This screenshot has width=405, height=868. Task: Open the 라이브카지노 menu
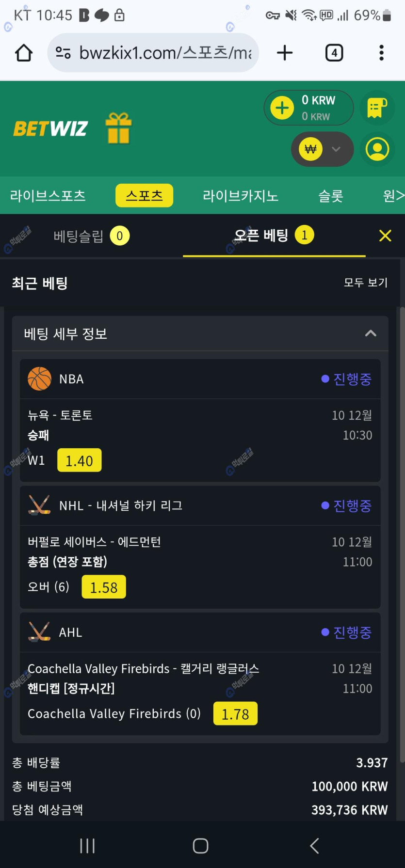click(x=240, y=196)
